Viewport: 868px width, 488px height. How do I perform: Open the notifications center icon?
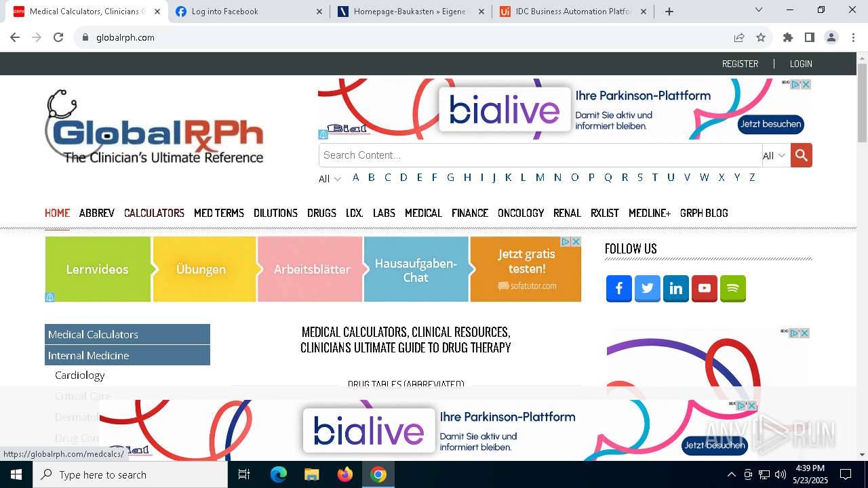(x=846, y=474)
